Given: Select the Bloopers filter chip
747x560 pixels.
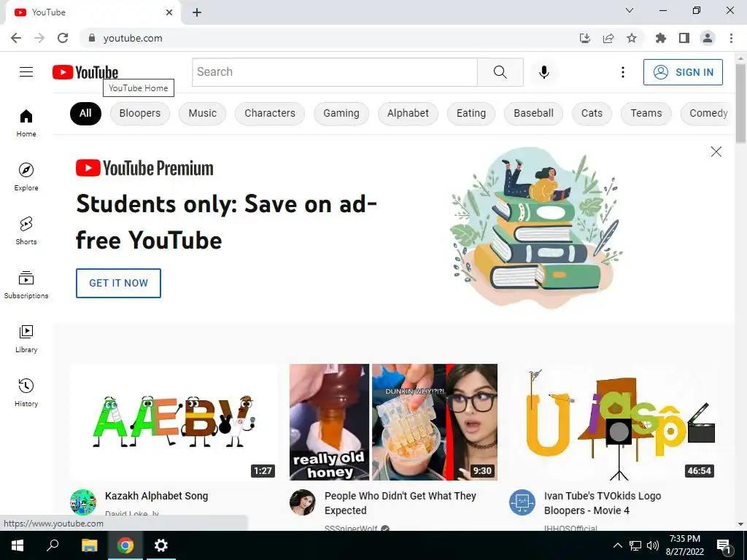Looking at the screenshot, I should pos(140,113).
